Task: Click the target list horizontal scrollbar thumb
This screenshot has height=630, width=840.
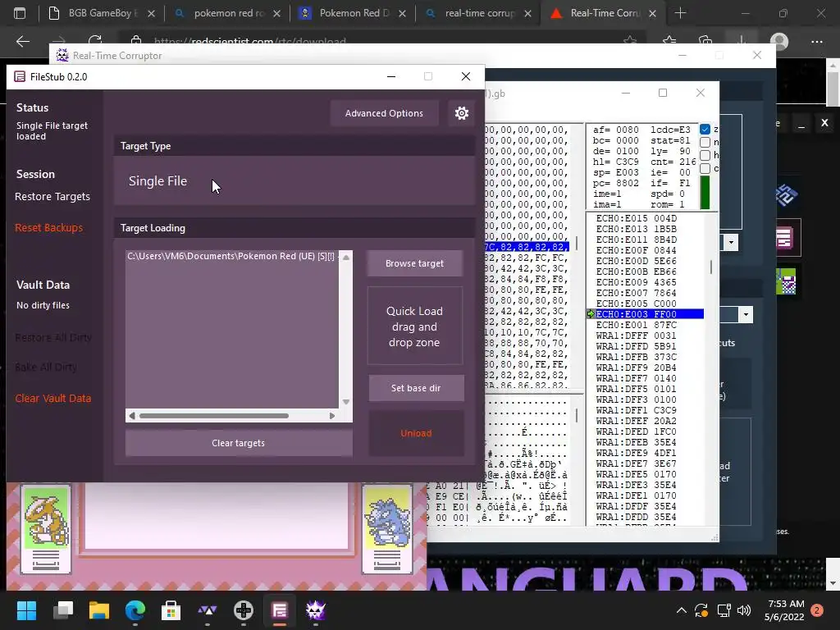Action: [214, 416]
